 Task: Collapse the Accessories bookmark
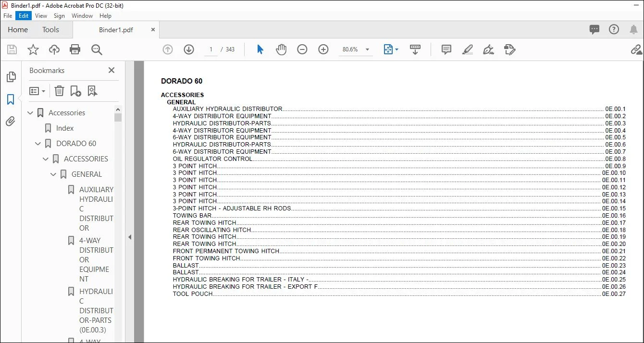click(x=30, y=113)
